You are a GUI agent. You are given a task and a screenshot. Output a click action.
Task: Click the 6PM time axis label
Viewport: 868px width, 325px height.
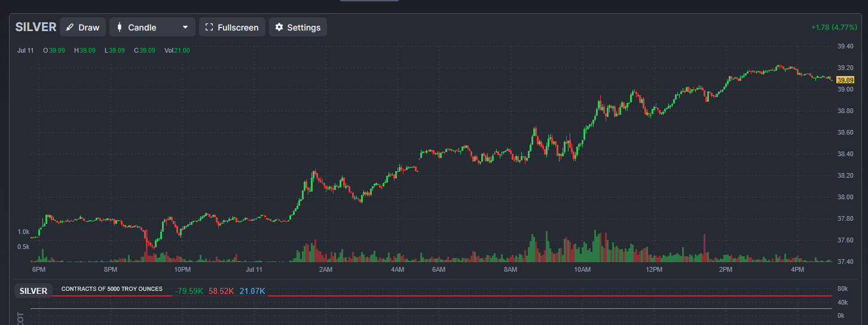39,271
